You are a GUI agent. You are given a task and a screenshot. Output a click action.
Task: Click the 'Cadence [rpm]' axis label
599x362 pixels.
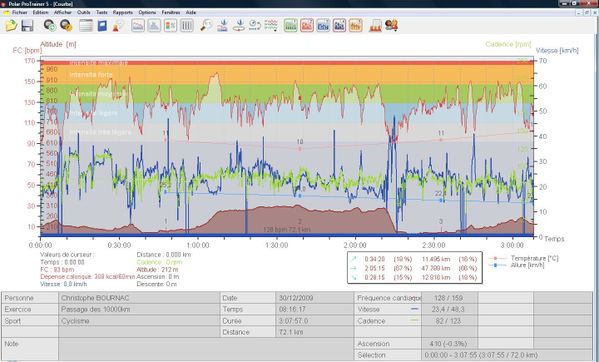coord(508,44)
